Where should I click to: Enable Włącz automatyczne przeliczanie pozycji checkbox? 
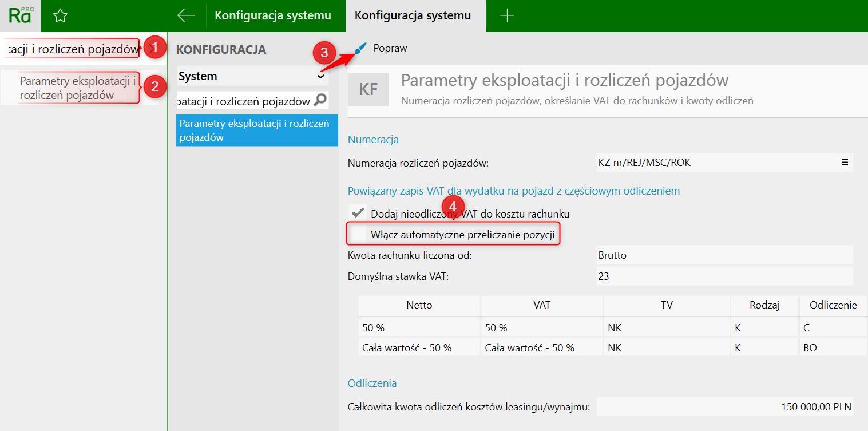[x=359, y=234]
